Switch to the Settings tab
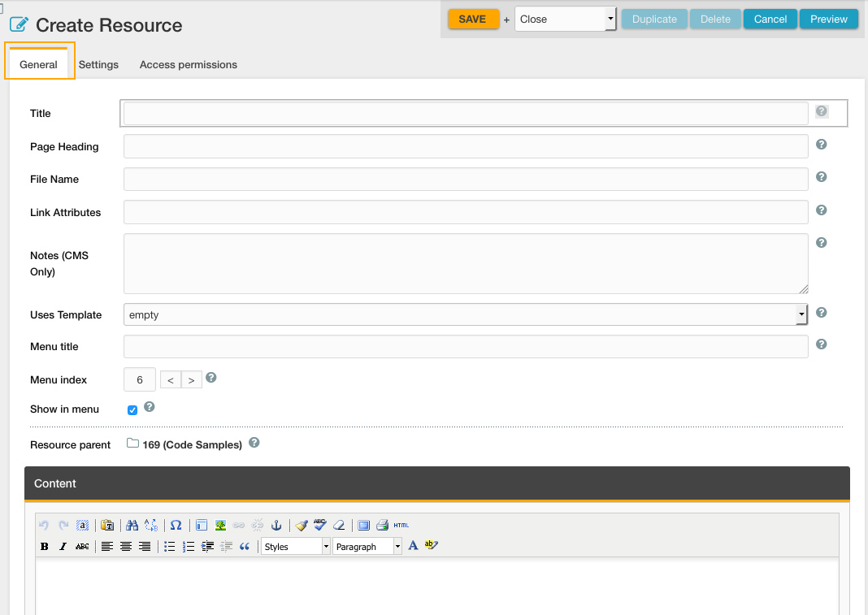This screenshot has height=615, width=868. 98,65
